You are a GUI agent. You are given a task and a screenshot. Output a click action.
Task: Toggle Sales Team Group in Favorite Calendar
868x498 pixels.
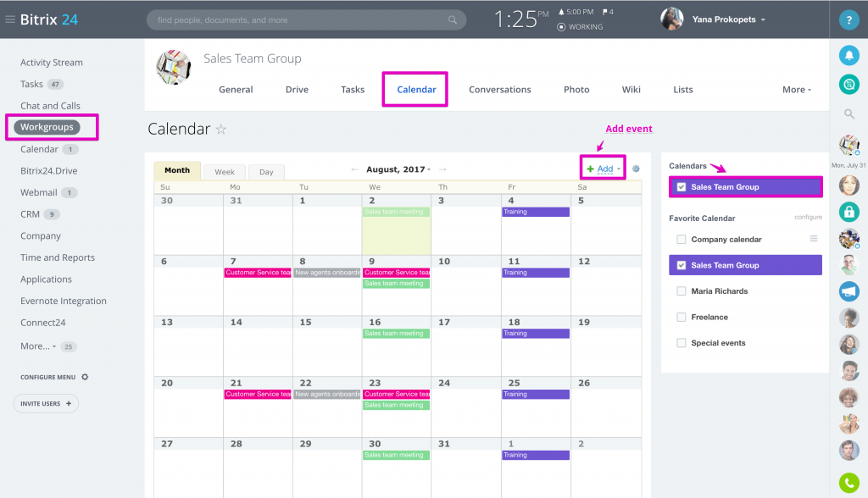click(682, 265)
